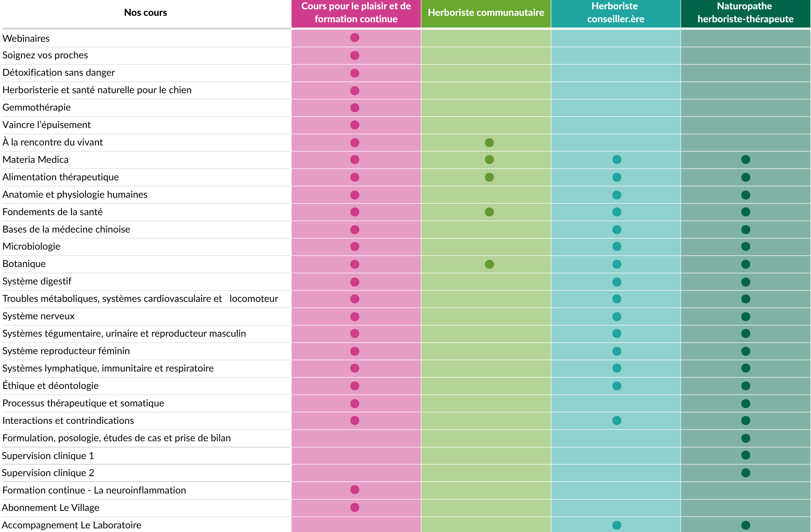Click teal dot for Interactions et contrindications
This screenshot has width=811, height=532.
617,421
